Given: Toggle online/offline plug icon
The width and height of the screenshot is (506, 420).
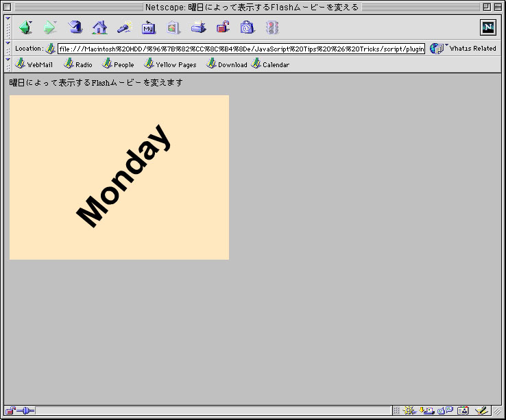Looking at the screenshot, I should pos(25,410).
